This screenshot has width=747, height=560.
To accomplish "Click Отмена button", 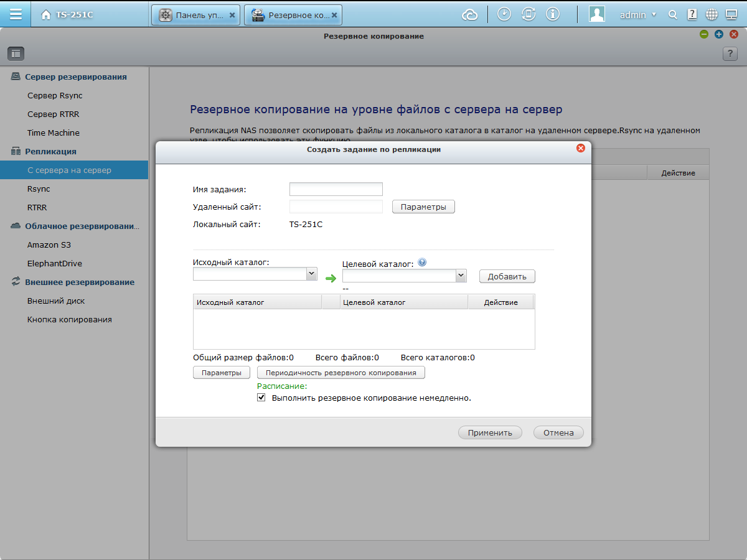I will click(558, 432).
